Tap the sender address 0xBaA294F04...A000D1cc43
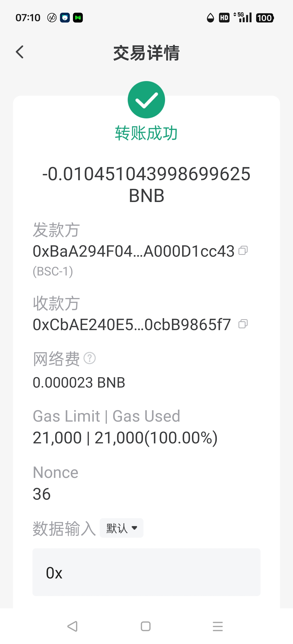This screenshot has width=293, height=644. click(133, 251)
